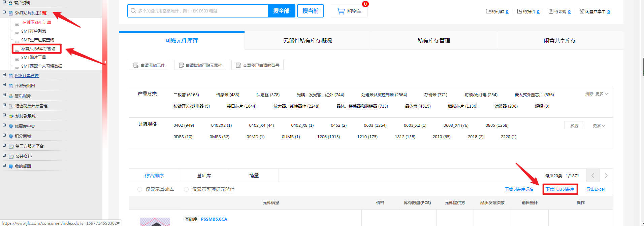Switch to the 私有库存管理 tab

coord(433,41)
